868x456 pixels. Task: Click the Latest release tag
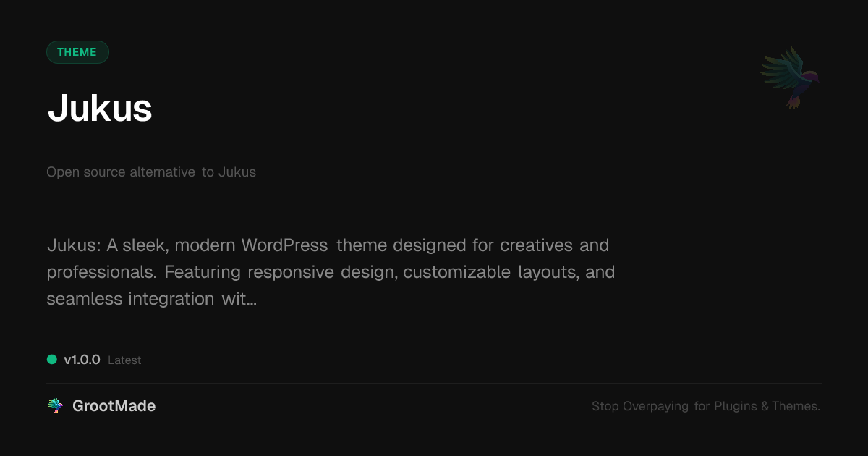point(124,360)
